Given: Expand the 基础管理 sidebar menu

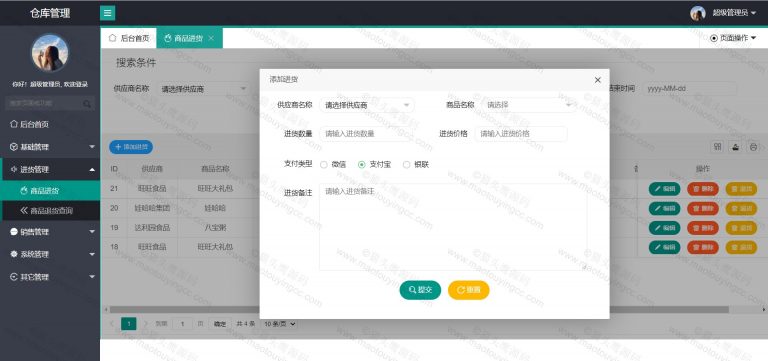Looking at the screenshot, I should point(50,147).
